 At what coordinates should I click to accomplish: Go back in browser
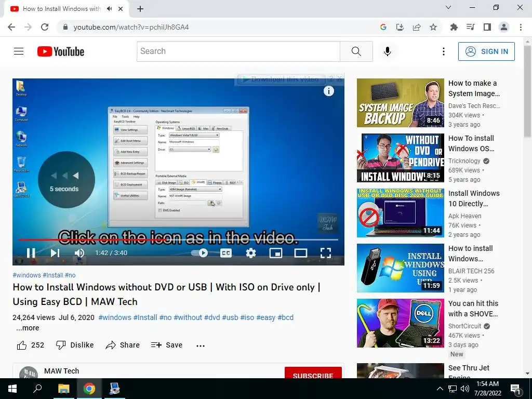click(11, 27)
